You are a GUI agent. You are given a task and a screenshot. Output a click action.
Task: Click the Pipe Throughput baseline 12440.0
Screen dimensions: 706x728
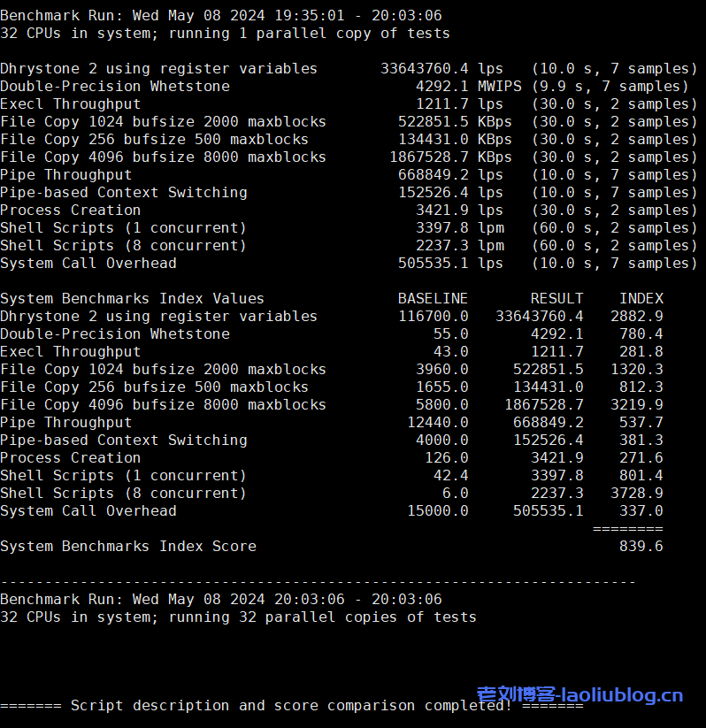437,423
